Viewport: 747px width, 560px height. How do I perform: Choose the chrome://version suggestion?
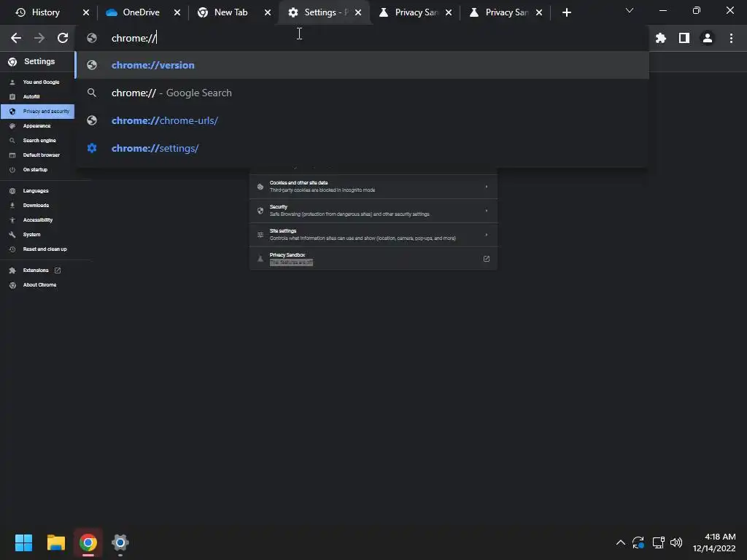(362, 65)
